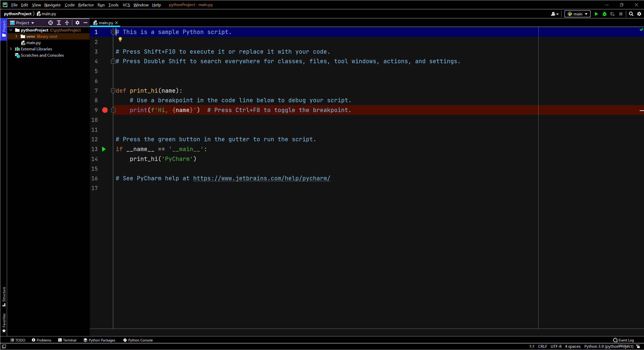Click Collapse All icon in Project panel
644x350 pixels.
click(x=67, y=23)
